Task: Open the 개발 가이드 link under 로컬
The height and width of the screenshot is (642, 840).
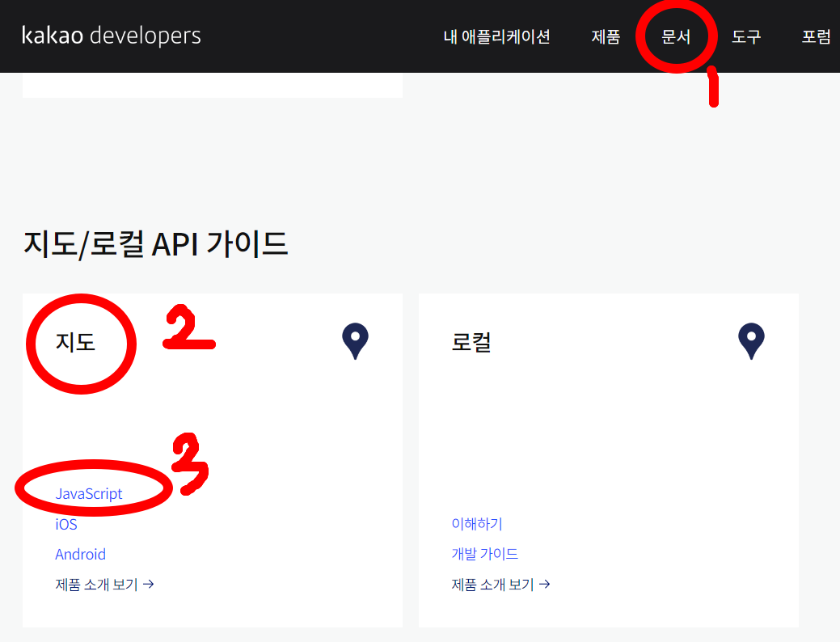Action: pos(485,554)
